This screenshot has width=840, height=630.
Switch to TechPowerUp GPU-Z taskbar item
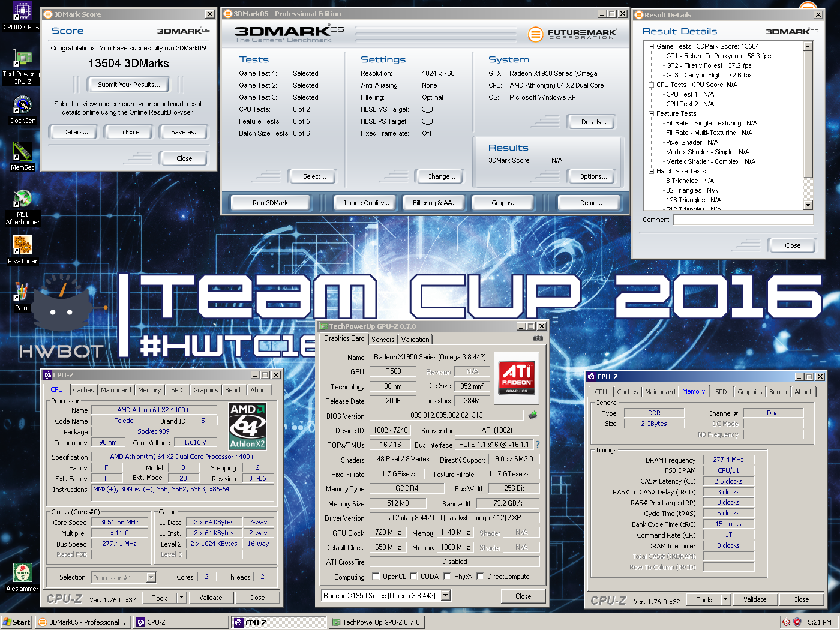tap(376, 622)
